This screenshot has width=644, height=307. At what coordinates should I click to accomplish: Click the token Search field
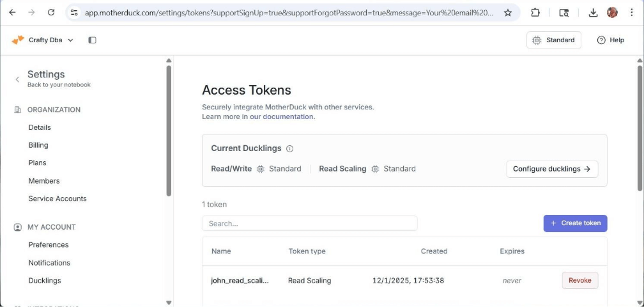point(310,223)
